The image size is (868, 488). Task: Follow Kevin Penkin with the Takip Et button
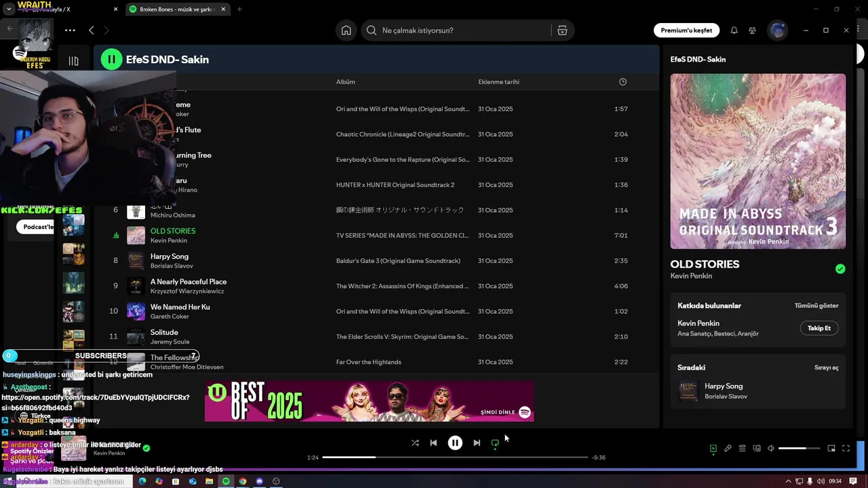819,328
